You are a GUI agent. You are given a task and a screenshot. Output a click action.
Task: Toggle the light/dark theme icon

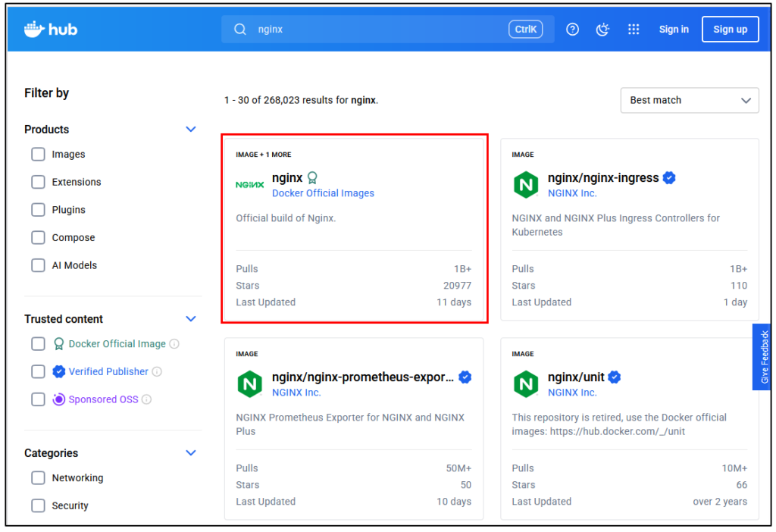[x=603, y=30]
